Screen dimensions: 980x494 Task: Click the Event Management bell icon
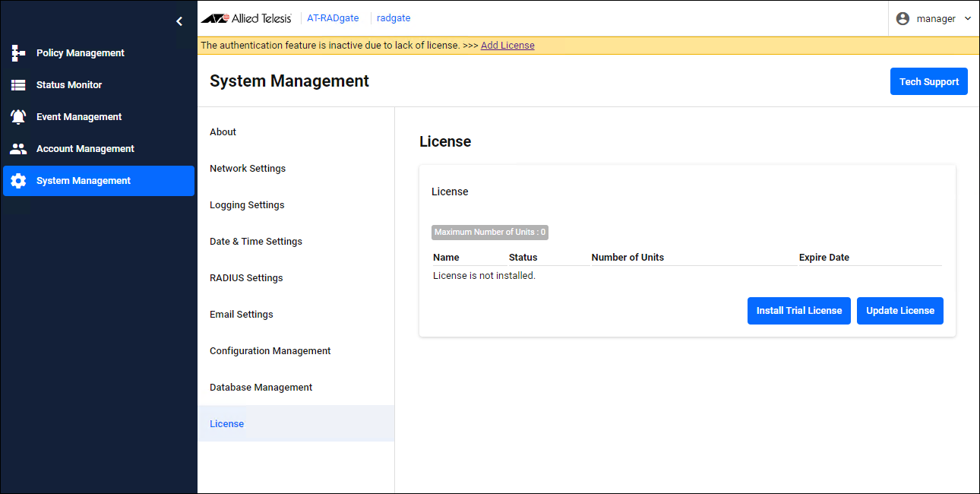(x=18, y=117)
